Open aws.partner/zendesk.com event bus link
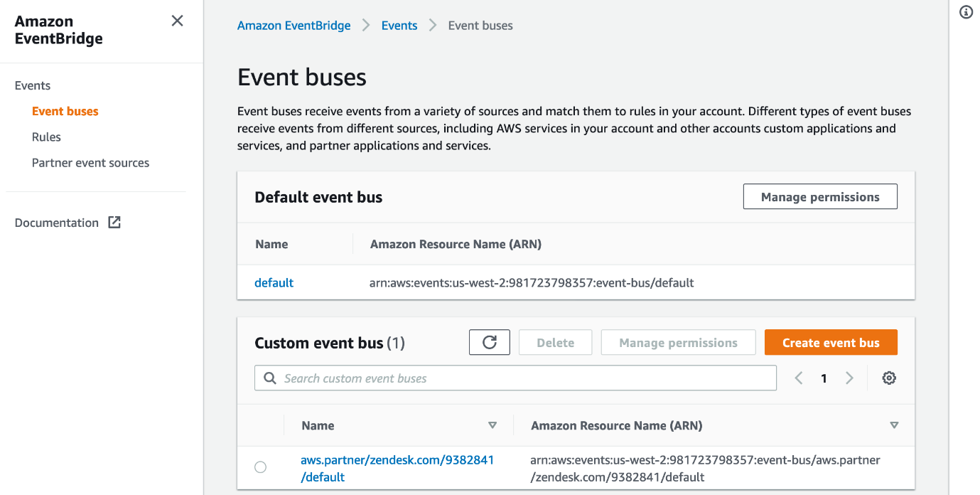The width and height of the screenshot is (980, 495). pyautogui.click(x=397, y=461)
